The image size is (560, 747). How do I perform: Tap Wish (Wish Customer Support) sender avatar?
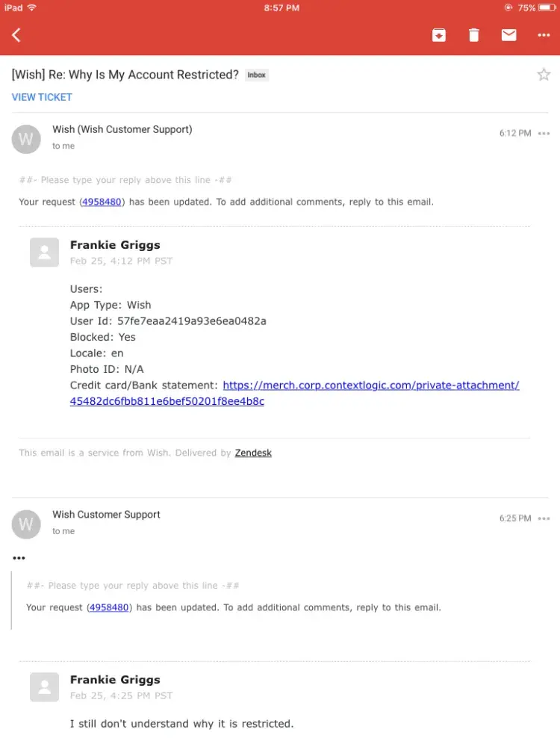26,140
